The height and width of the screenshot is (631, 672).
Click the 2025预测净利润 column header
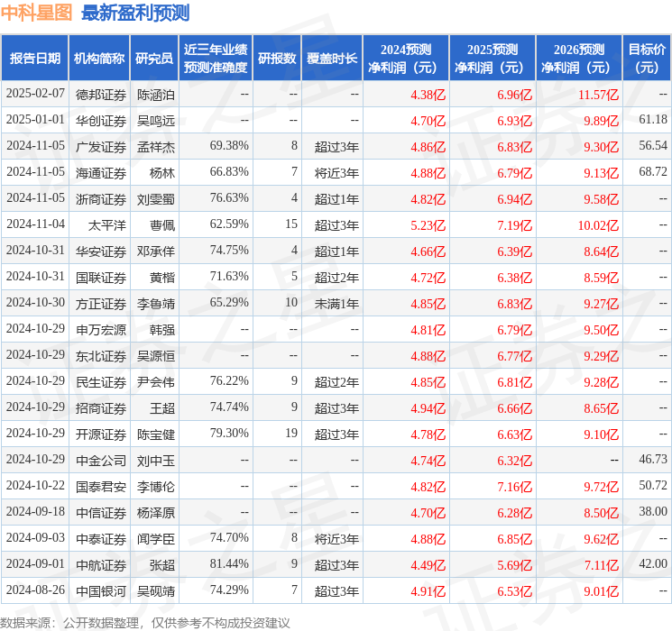point(492,59)
